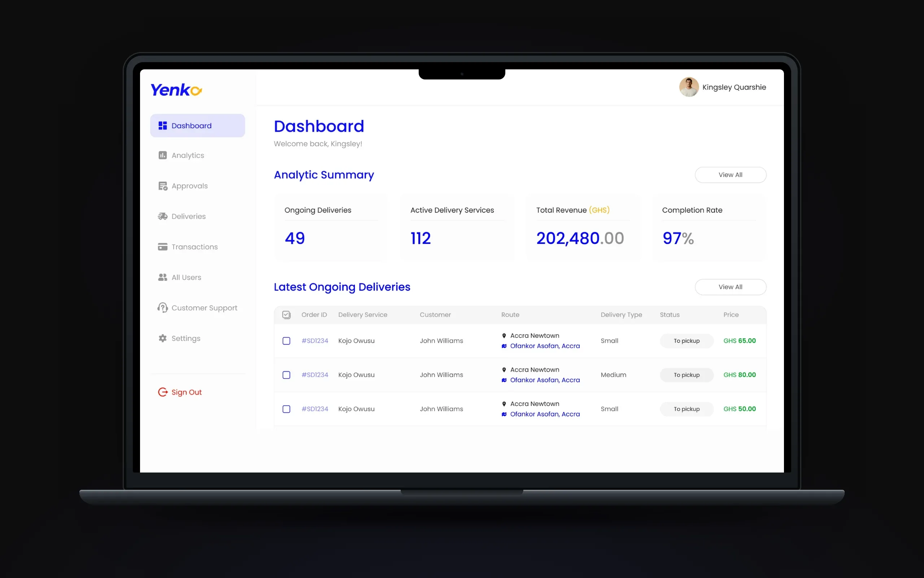Click View All next to Analytic Summary
This screenshot has height=578, width=924.
[x=731, y=175]
